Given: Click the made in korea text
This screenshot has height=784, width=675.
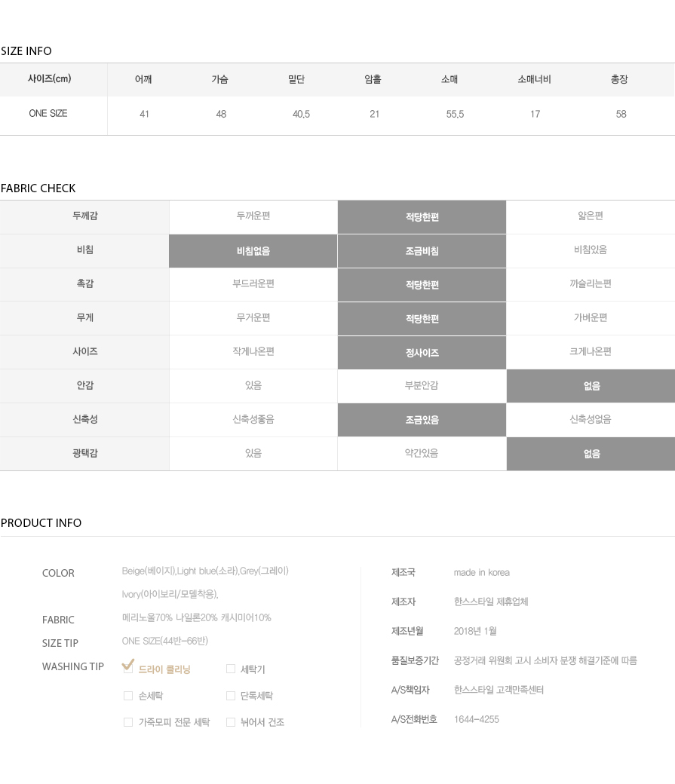Looking at the screenshot, I should click(x=481, y=572).
